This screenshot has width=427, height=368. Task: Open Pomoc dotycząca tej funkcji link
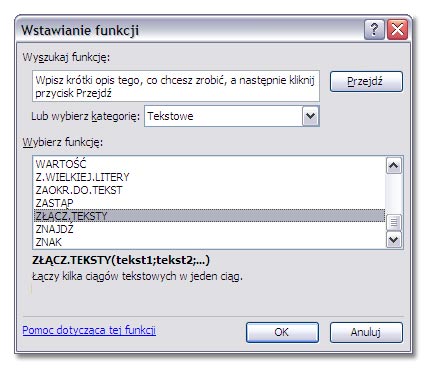tap(89, 330)
